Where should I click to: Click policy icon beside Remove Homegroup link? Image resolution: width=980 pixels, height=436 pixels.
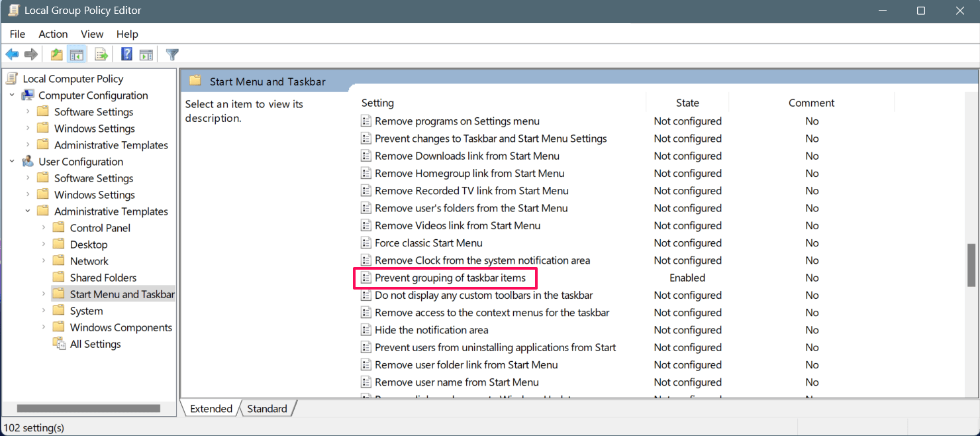pyautogui.click(x=366, y=174)
